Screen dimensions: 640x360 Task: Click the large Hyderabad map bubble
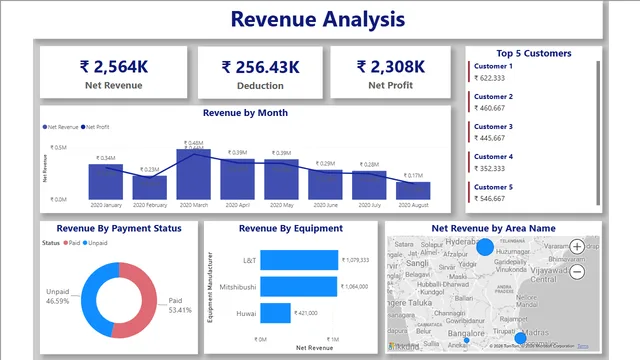pyautogui.click(x=485, y=247)
